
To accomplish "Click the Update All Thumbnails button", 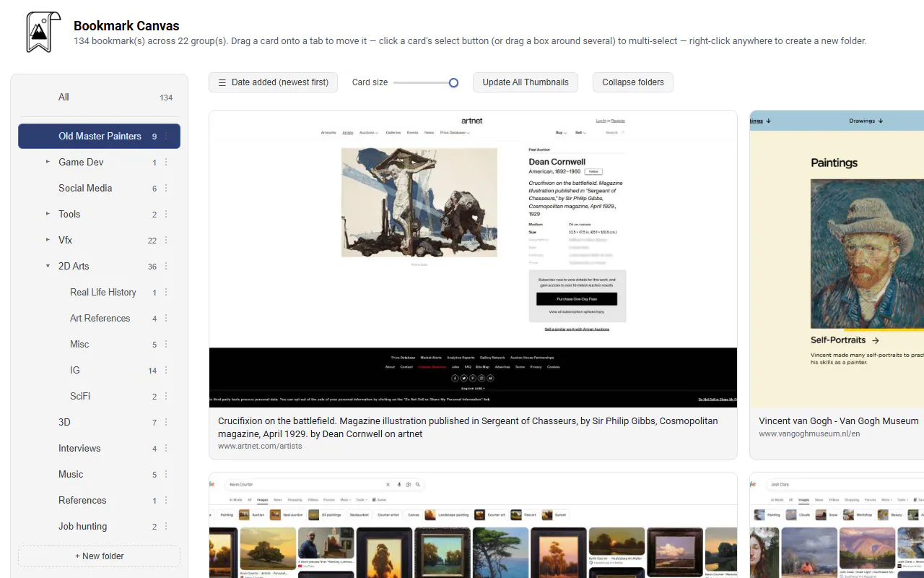I will click(526, 82).
